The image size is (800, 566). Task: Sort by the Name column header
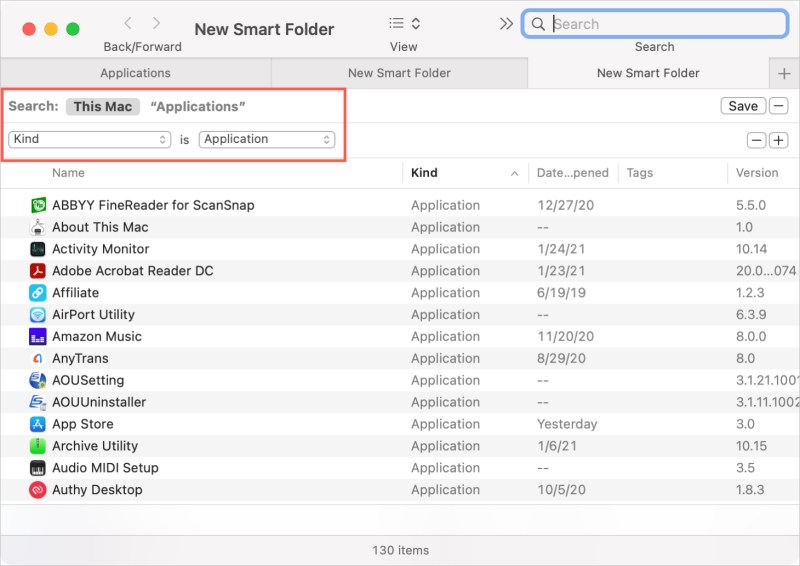(x=68, y=173)
